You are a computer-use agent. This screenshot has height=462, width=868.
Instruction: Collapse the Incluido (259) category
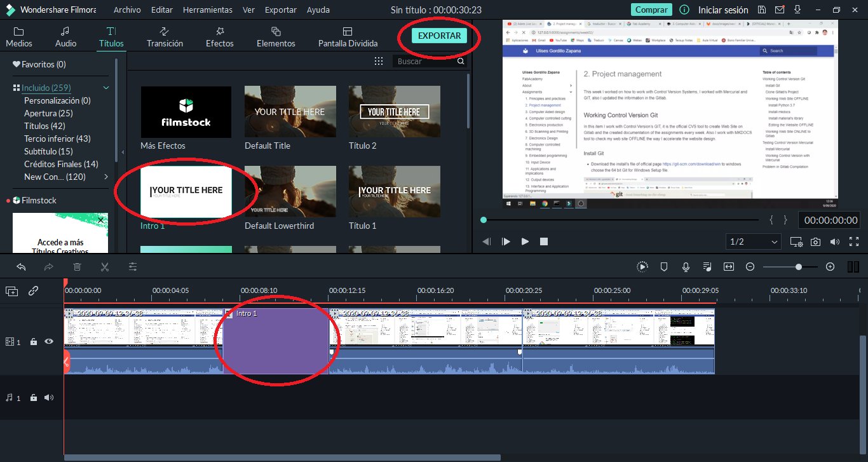[106, 88]
